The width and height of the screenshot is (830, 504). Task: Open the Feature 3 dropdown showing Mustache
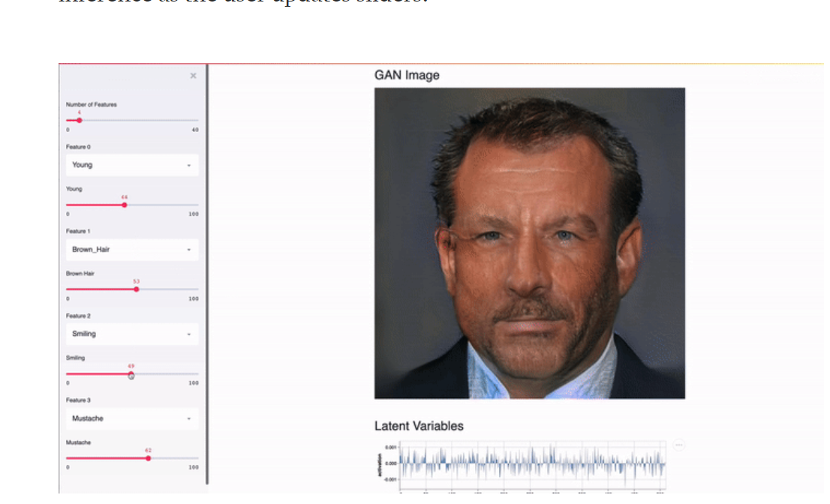pos(132,418)
